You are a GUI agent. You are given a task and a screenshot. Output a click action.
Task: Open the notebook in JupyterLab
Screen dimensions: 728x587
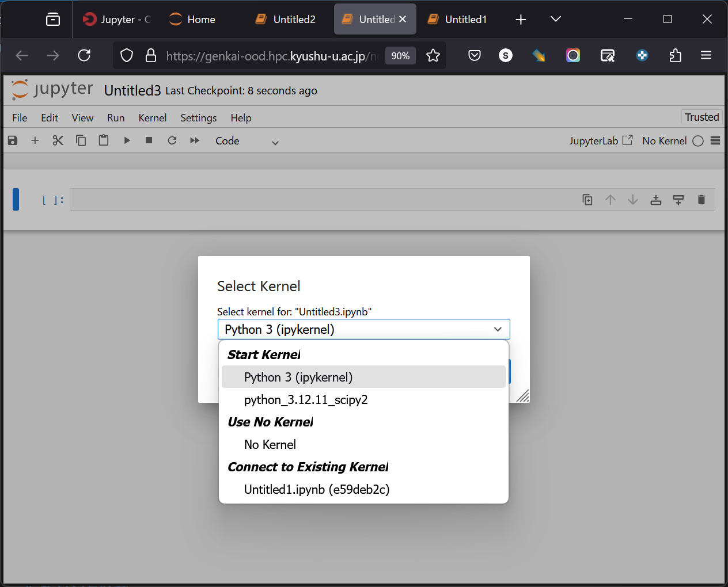click(601, 140)
